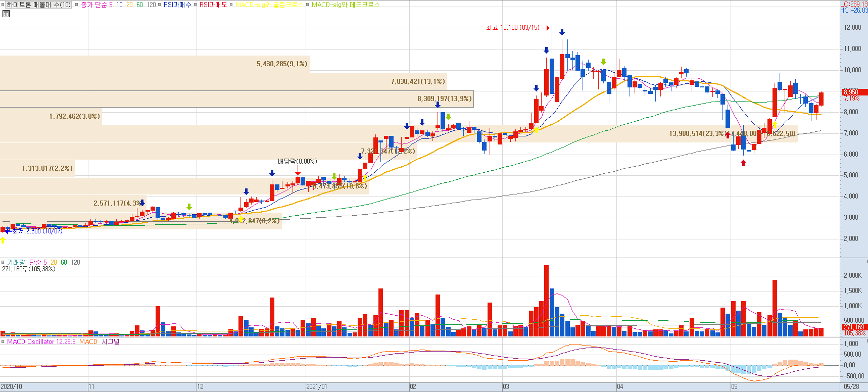This screenshot has height=392, width=868.
Task: Select the MACD-sig와 데드크로스 legend text
Action: pos(346,5)
